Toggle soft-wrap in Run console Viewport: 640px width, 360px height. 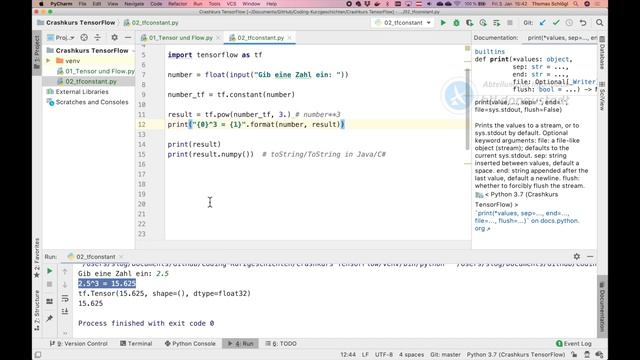coord(65,298)
